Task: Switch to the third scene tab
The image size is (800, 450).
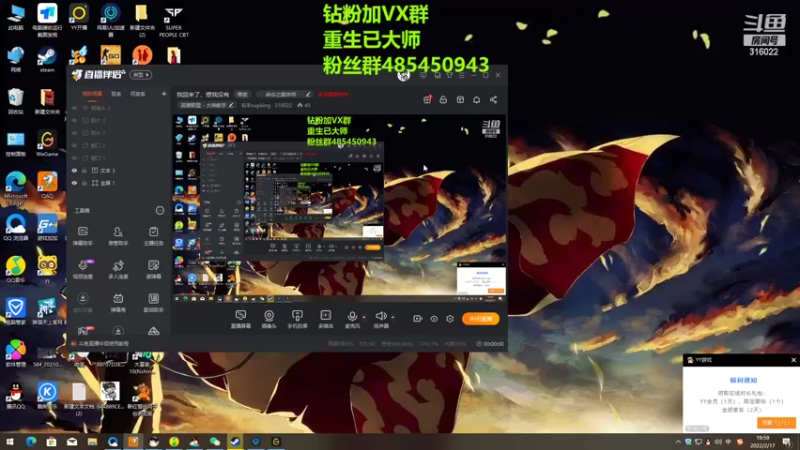Action: 138,94
